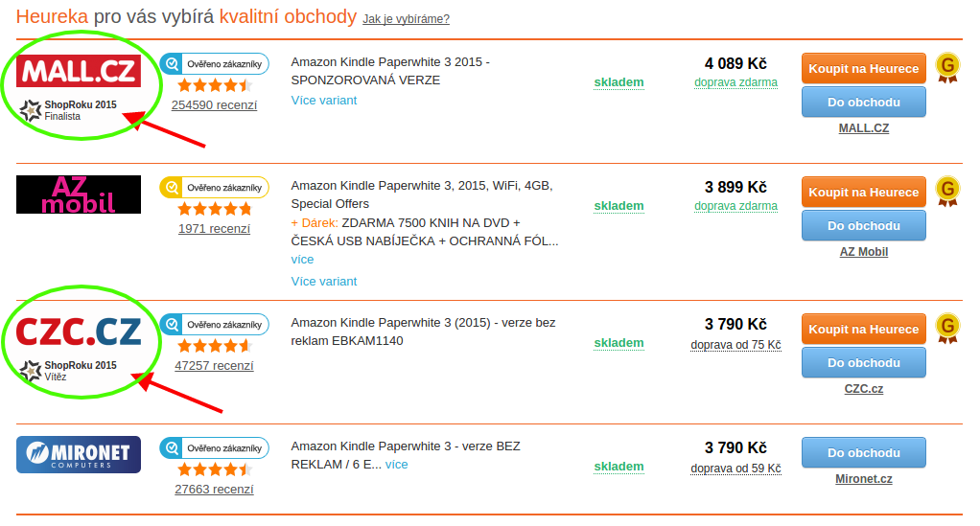Image resolution: width=980 pixels, height=526 pixels.
Task: Click 'doprava od 75 Kč' shipping info
Action: click(735, 344)
